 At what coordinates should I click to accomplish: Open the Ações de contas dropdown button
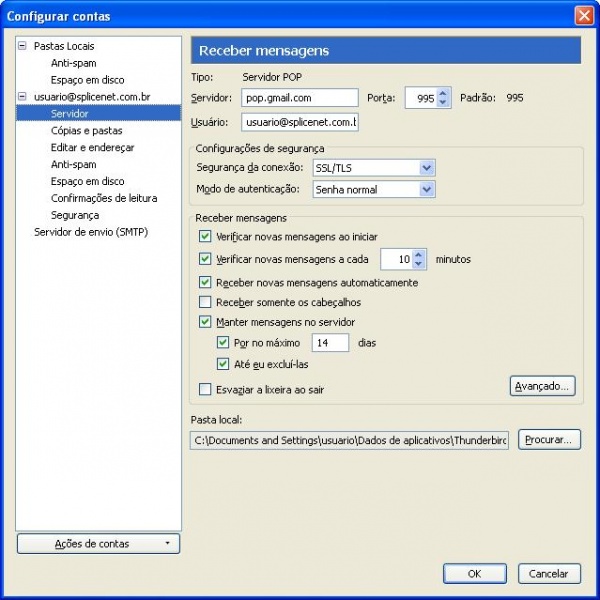98,543
